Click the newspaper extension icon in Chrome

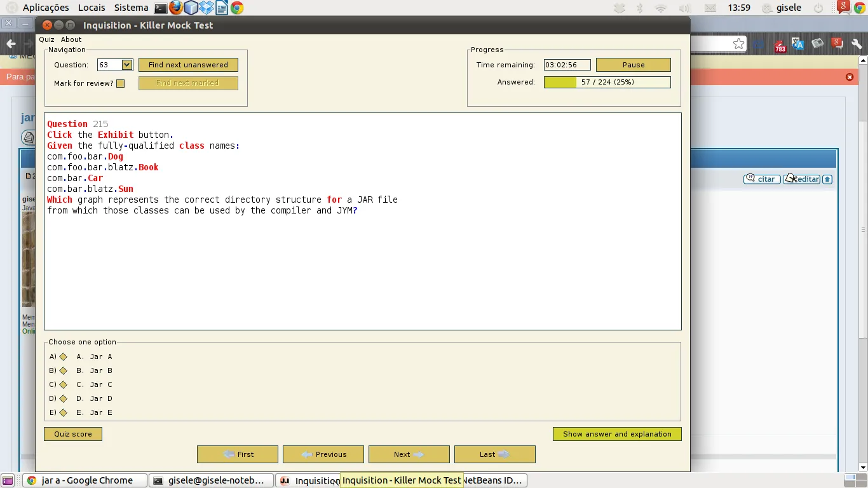tap(818, 44)
